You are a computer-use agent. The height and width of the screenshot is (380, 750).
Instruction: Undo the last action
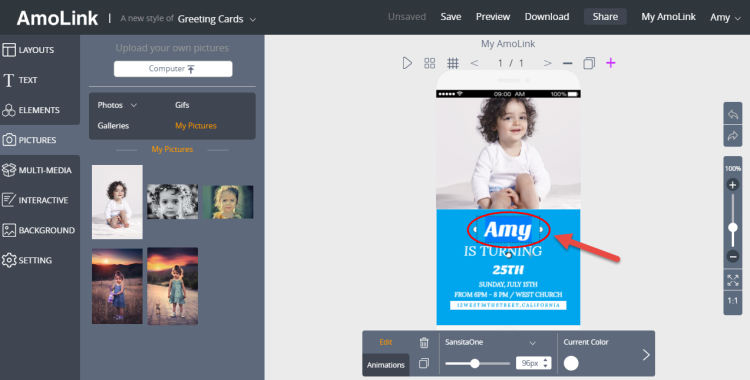pos(733,114)
